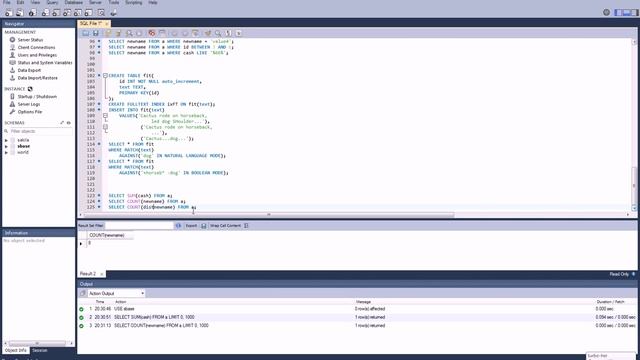Toggle display of invisible characters
640x360 pixels.
coord(229,33)
